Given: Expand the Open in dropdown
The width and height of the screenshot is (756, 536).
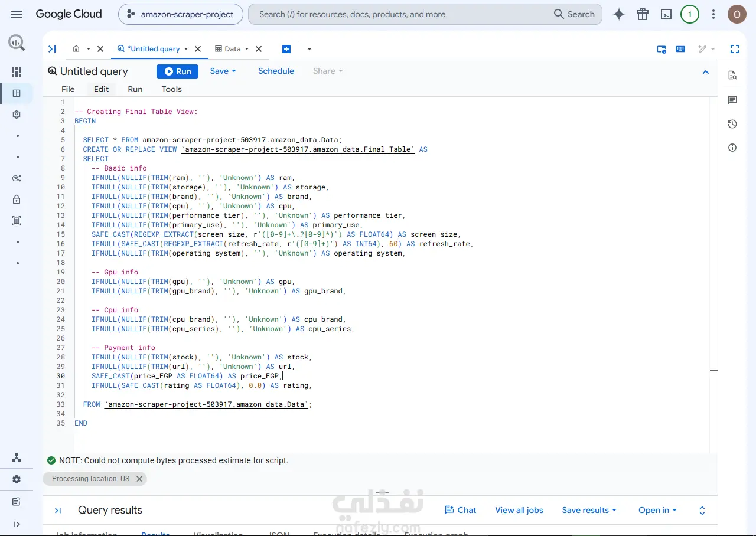Looking at the screenshot, I should (x=657, y=510).
